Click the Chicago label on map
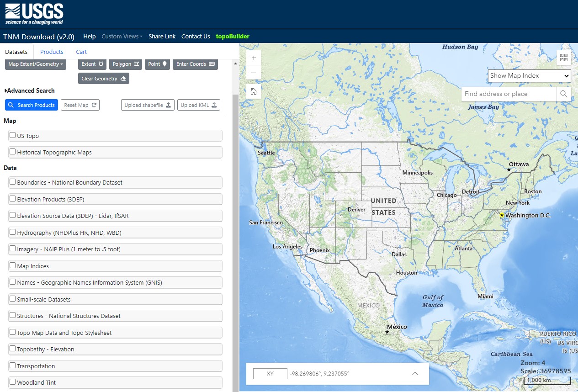 pos(446,195)
